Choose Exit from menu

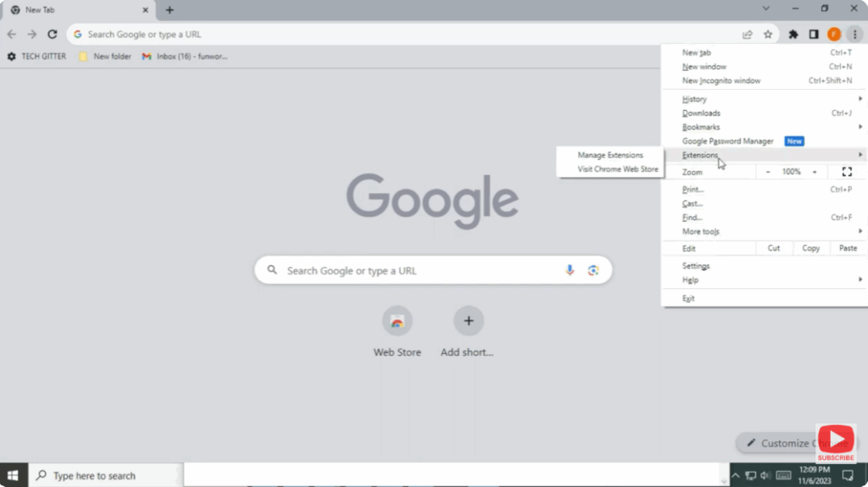pyautogui.click(x=764, y=298)
